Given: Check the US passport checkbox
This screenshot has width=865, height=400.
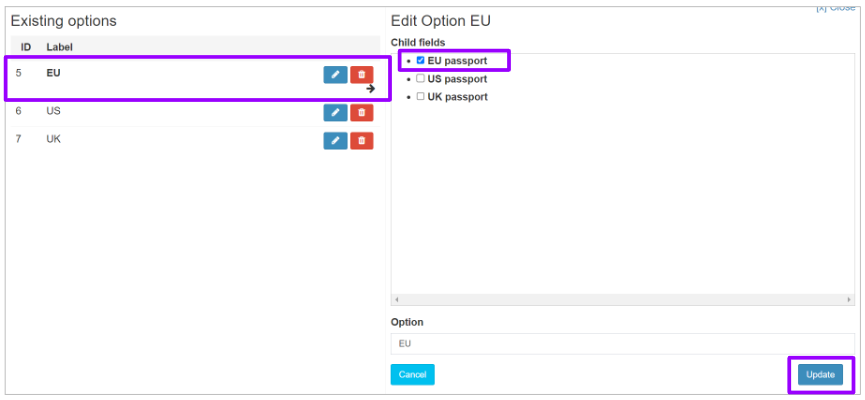Looking at the screenshot, I should point(420,79).
